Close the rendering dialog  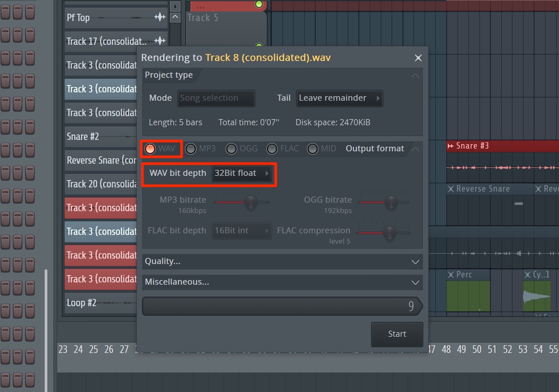[418, 58]
